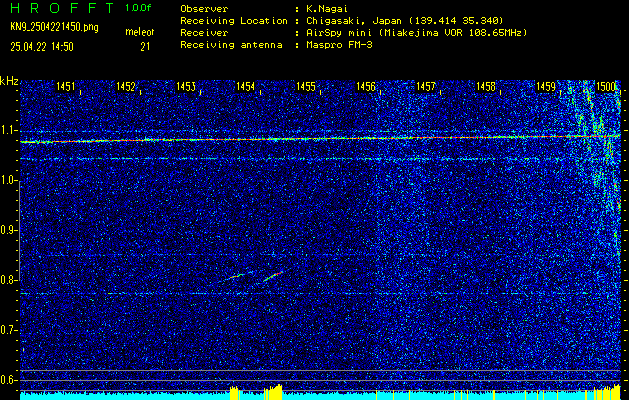Select the Chigasaki, Japan coordinates text

click(x=407, y=21)
